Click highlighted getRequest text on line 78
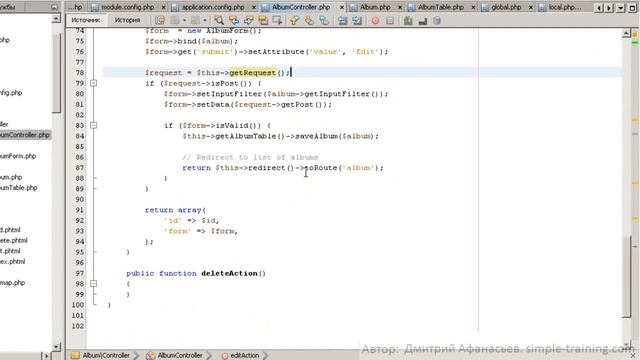640x360 pixels. (x=253, y=73)
